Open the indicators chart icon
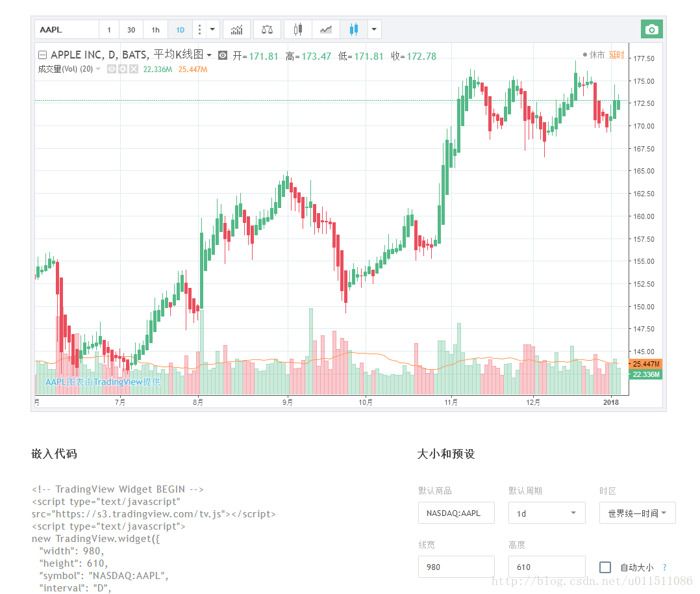The width and height of the screenshot is (700, 594). pyautogui.click(x=236, y=29)
